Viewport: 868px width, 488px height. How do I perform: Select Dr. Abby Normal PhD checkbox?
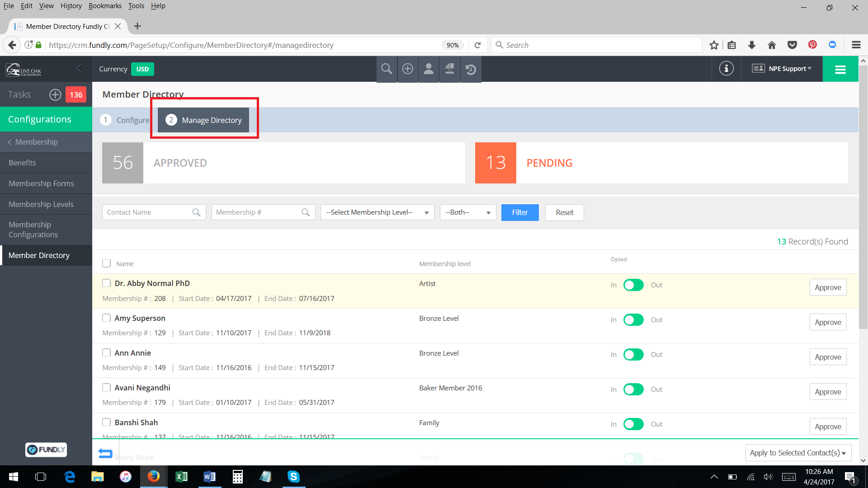[x=106, y=283]
